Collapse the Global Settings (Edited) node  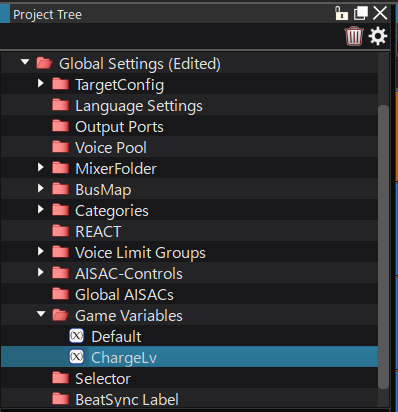click(25, 62)
